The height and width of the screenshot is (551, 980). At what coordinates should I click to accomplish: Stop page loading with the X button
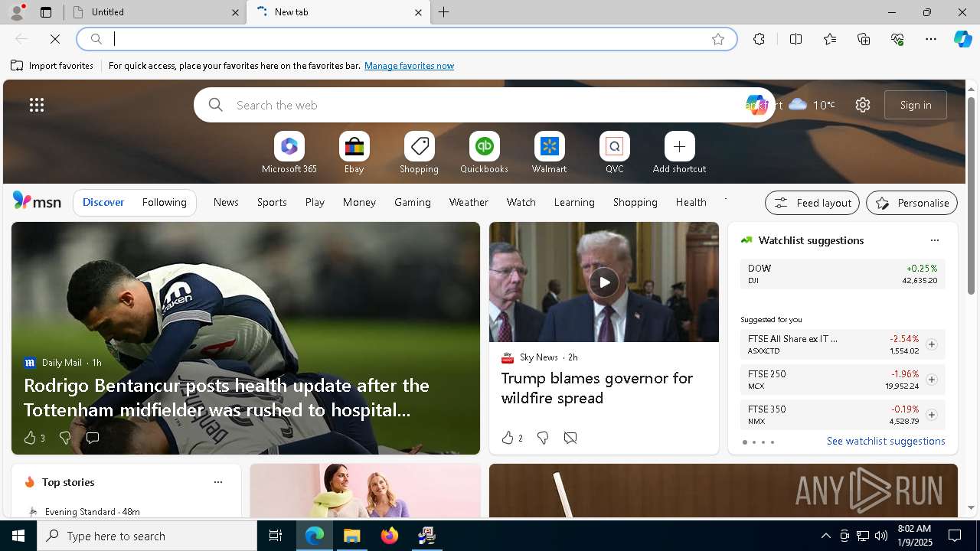click(x=55, y=39)
